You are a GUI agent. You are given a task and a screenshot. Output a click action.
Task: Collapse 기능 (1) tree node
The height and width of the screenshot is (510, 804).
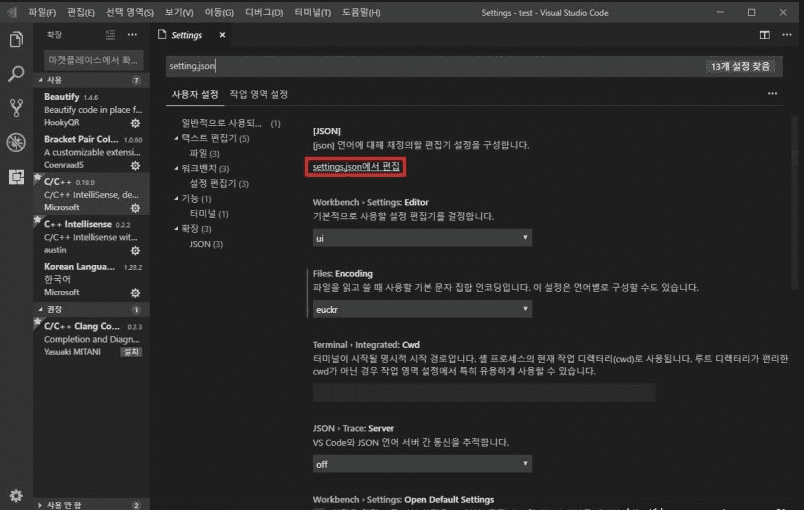click(176, 199)
